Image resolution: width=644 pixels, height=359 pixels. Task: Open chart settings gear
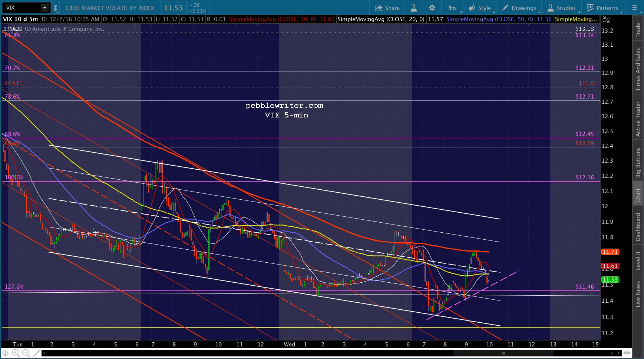tap(432, 8)
